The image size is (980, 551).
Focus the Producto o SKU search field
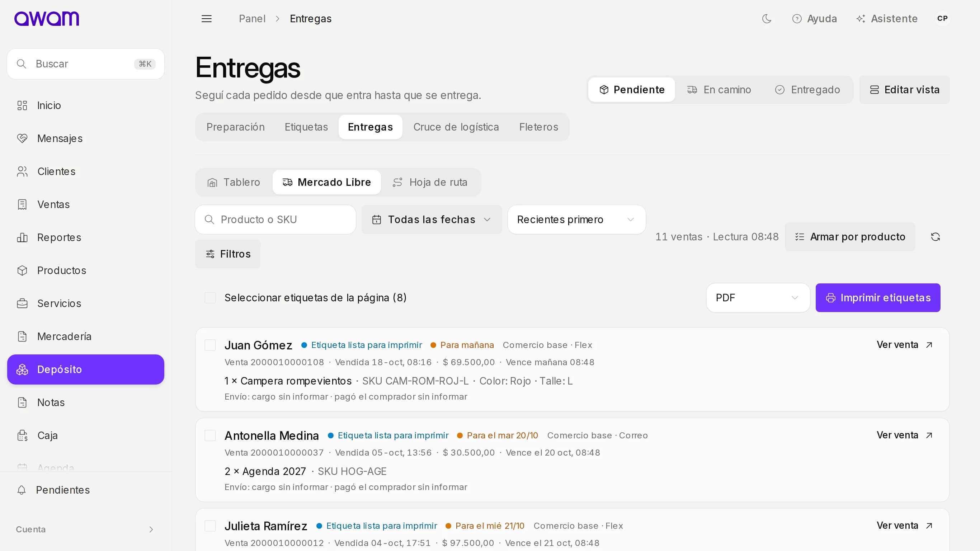coord(275,220)
